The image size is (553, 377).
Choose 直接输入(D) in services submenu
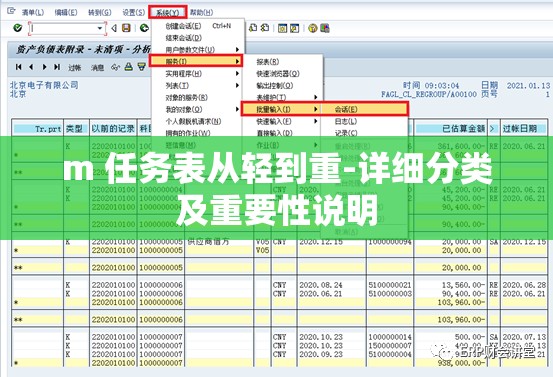click(x=274, y=133)
